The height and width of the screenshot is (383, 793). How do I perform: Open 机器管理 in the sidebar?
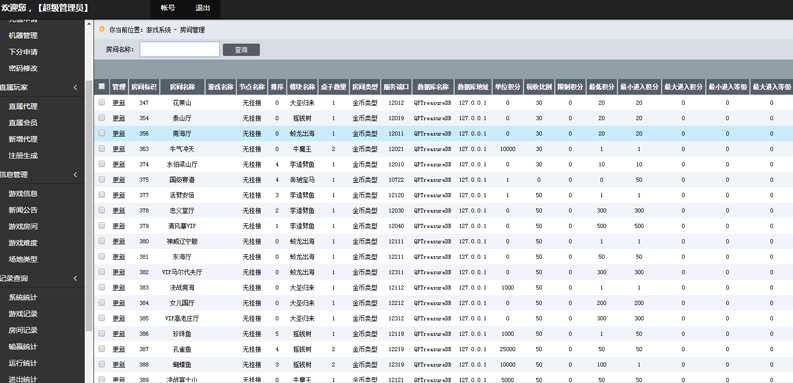point(23,35)
